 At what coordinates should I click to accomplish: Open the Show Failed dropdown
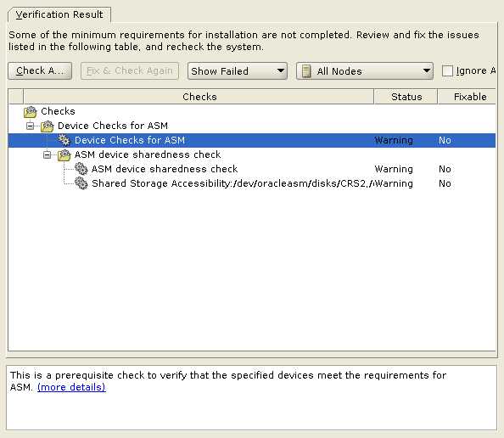click(238, 70)
